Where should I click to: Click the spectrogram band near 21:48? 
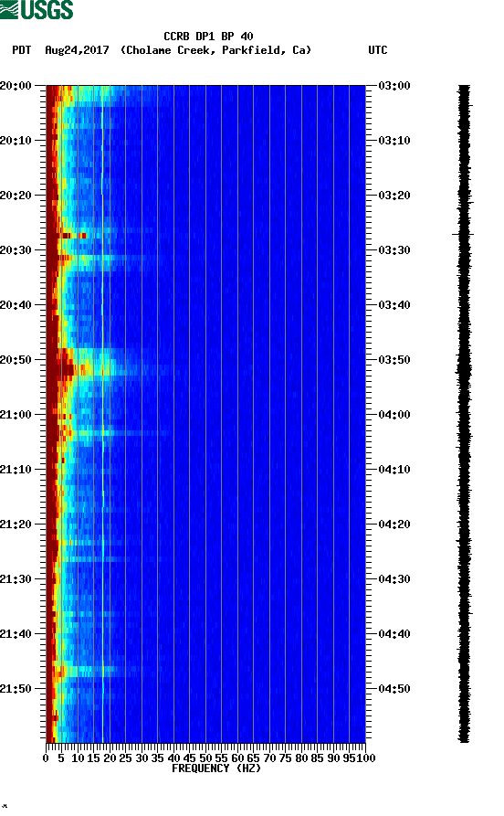coord(86,672)
